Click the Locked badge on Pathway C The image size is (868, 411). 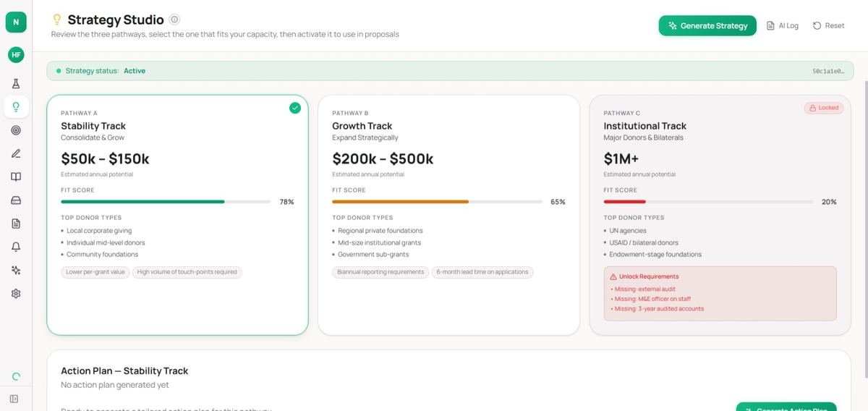824,108
